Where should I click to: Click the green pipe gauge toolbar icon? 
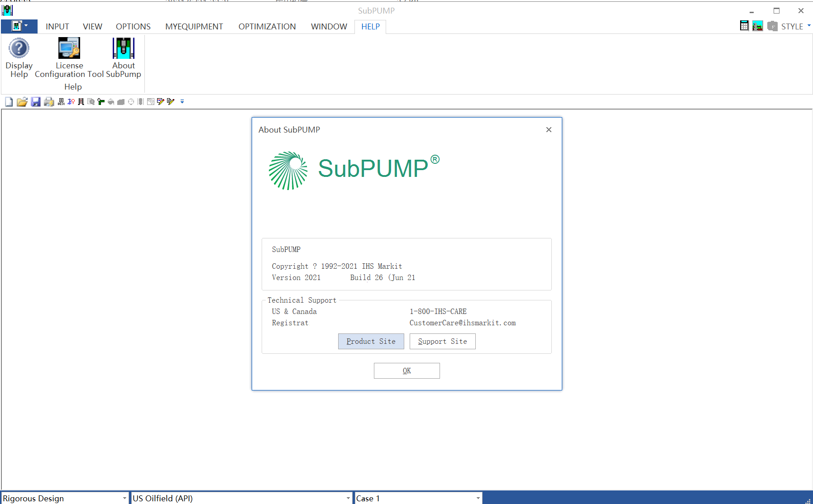click(x=101, y=102)
